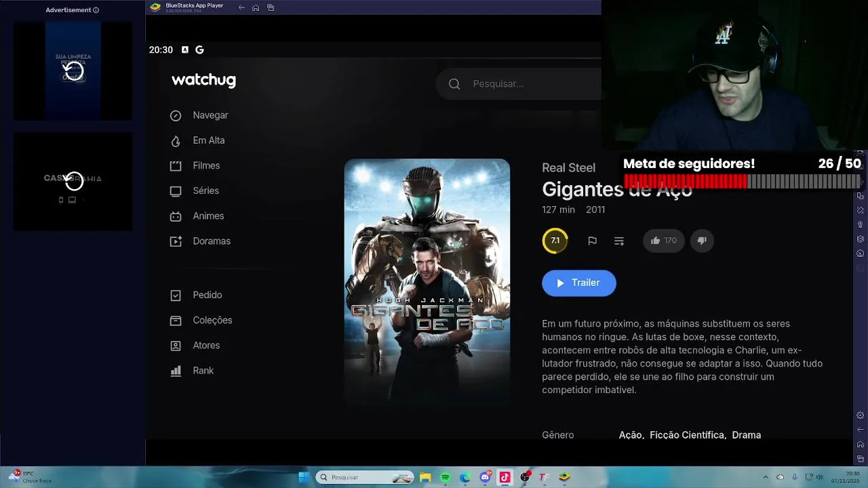The width and height of the screenshot is (868, 488).
Task: Play the Trailer button
Action: click(578, 283)
